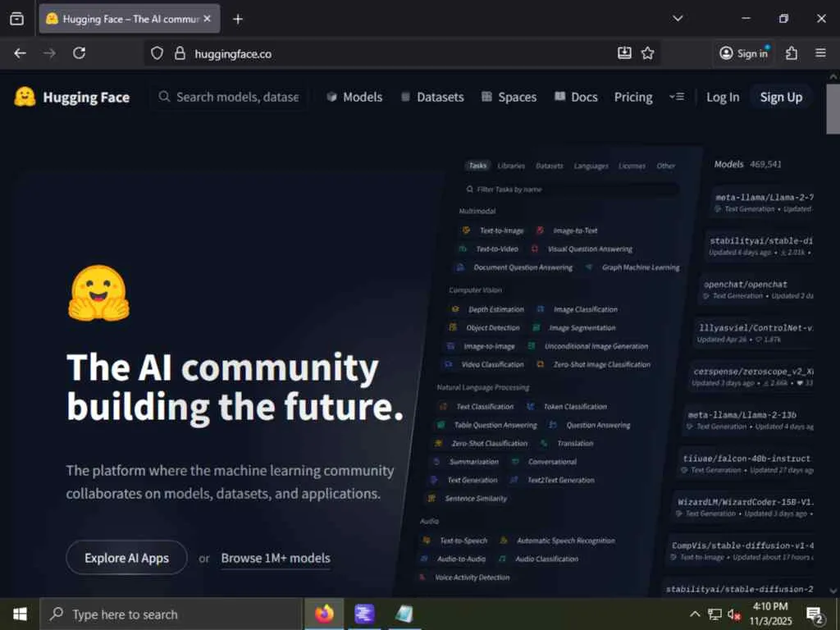
Task: Click the huggingface.co address bar
Action: pos(402,53)
